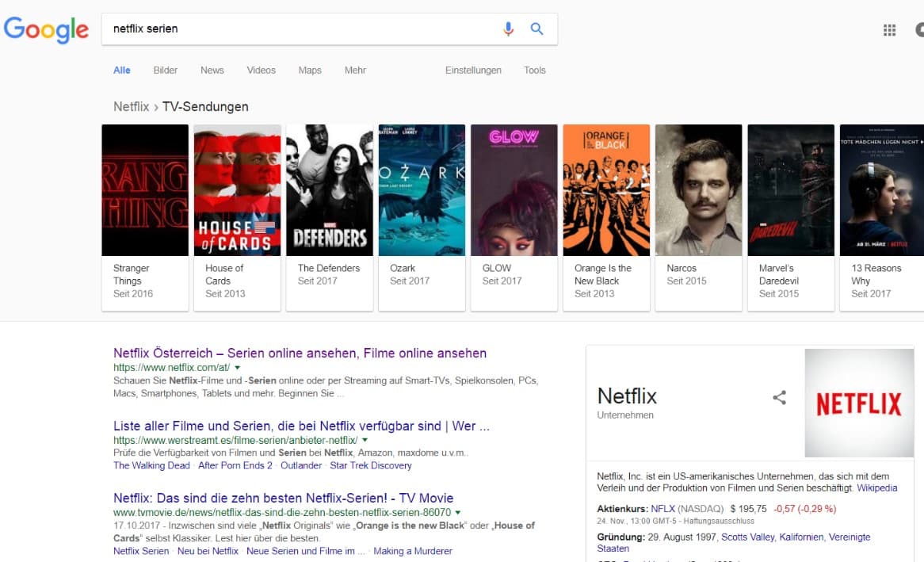Open the GLOW poster
The image size is (924, 562).
[514, 190]
